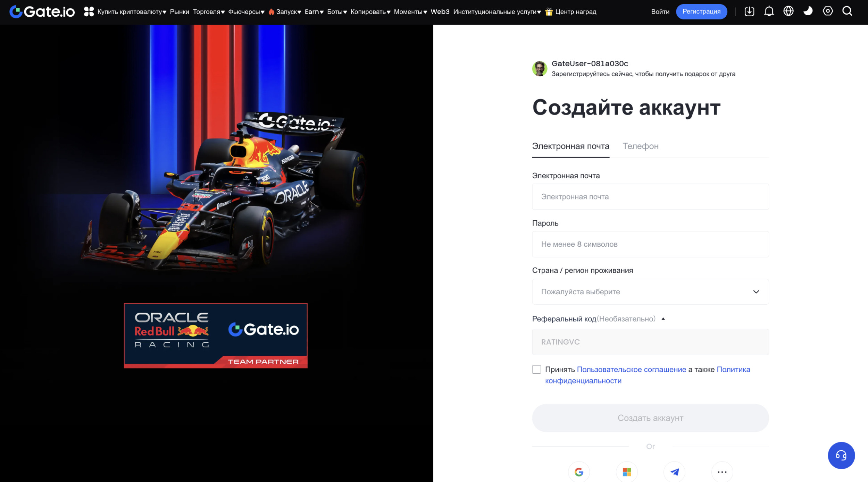Sign up with Telegram icon

click(x=674, y=472)
